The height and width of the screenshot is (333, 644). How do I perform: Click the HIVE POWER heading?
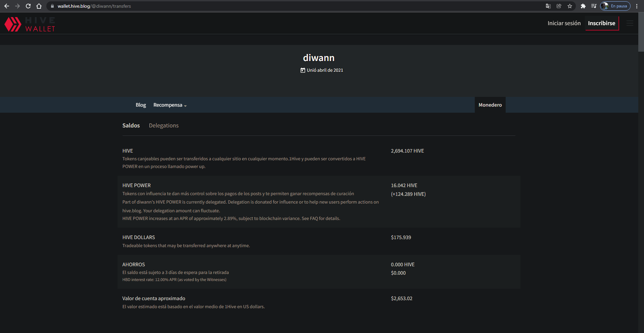tap(136, 185)
